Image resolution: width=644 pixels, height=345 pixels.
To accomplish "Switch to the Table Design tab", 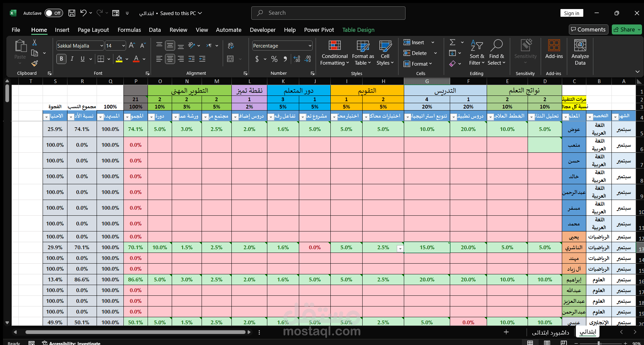I will coord(358,30).
